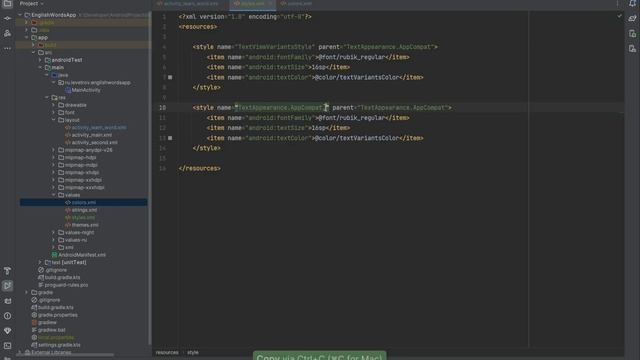The height and width of the screenshot is (360, 640).
Task: Select proguard-rules.pro in the tree
Action: pyautogui.click(x=66, y=285)
